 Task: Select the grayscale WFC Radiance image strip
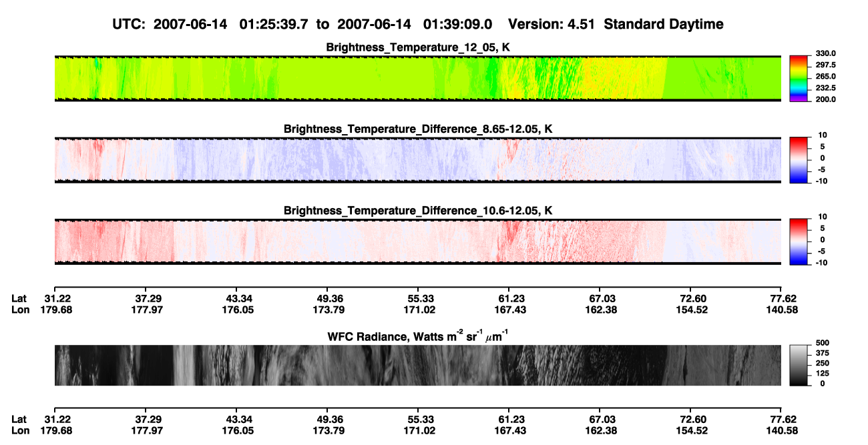(418, 366)
